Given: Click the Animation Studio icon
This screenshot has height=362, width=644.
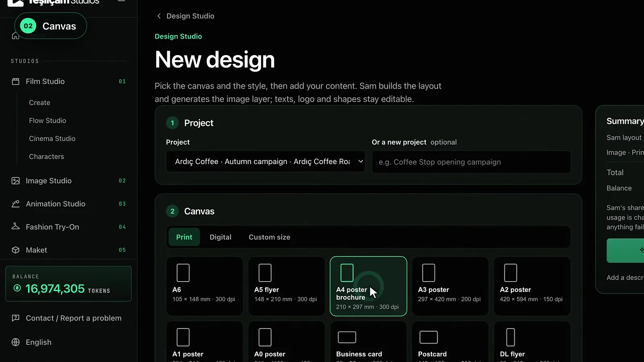Looking at the screenshot, I should [16, 204].
